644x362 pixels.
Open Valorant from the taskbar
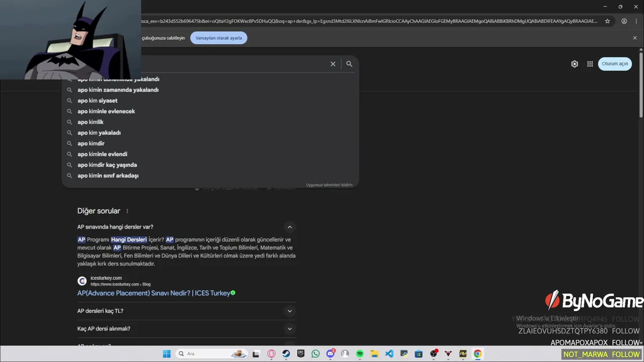tap(448, 353)
